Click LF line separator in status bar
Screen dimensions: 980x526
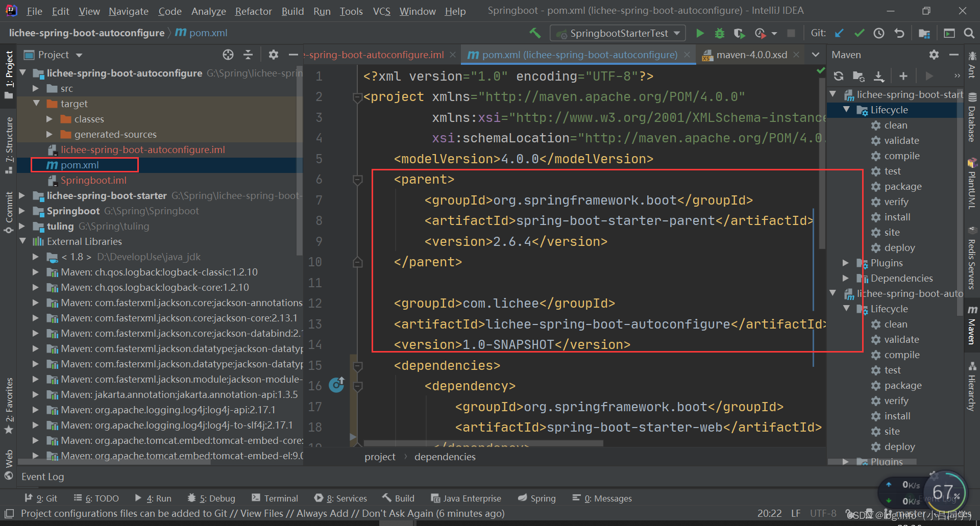tap(796, 513)
